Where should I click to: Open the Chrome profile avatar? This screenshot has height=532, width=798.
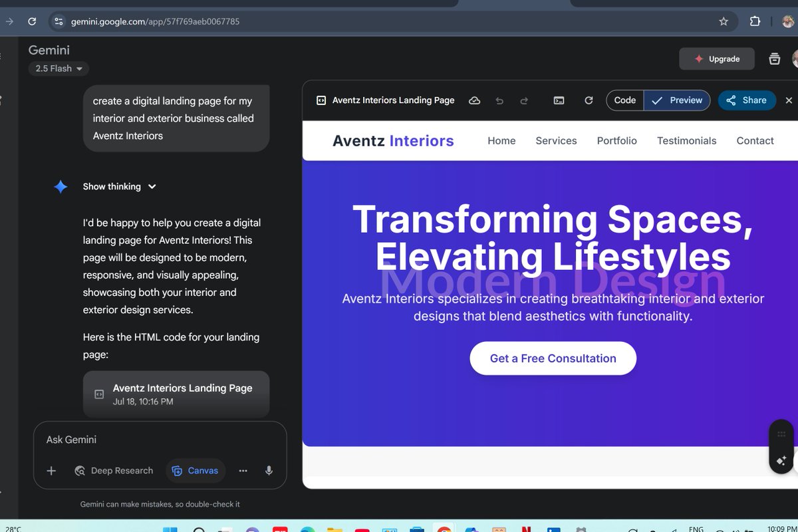tap(788, 21)
